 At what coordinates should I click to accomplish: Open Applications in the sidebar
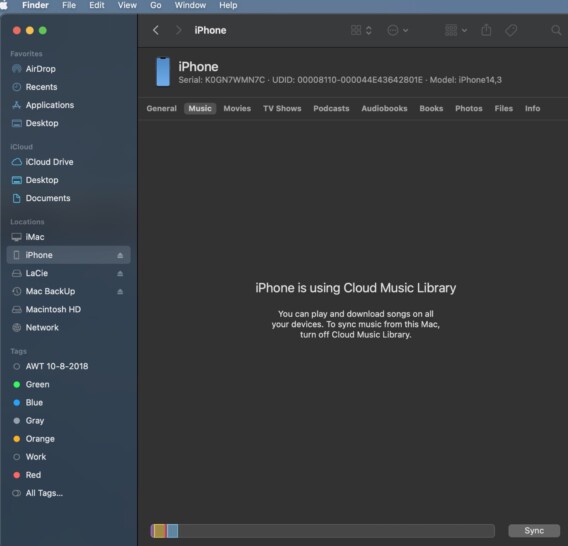pyautogui.click(x=68, y=105)
